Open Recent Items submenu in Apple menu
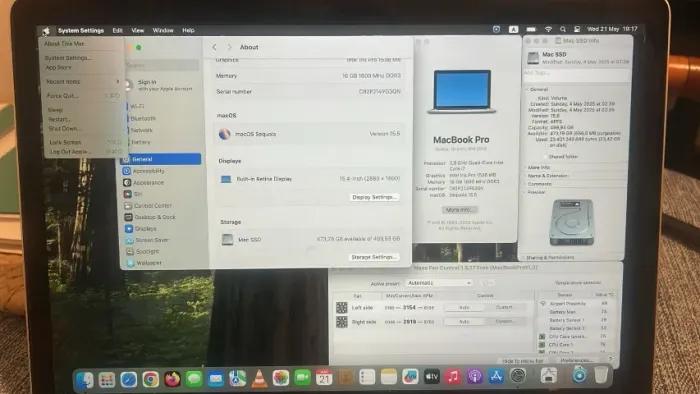The height and width of the screenshot is (394, 700). coord(83,82)
